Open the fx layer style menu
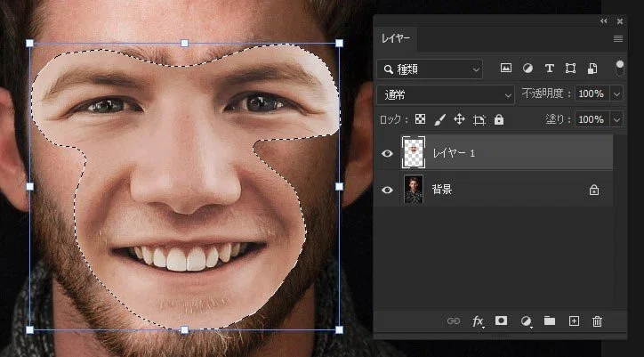 pyautogui.click(x=478, y=321)
